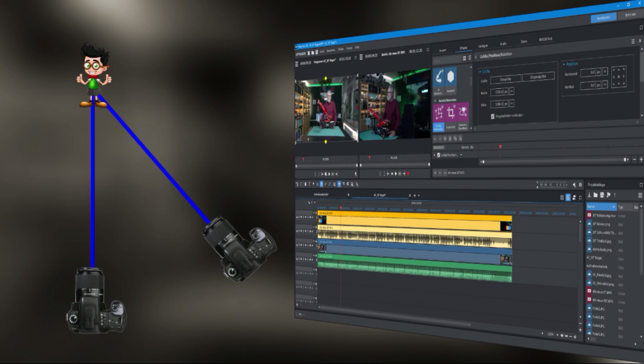Select the KI Stilübertragung effect tile
This screenshot has height=364, width=644.
click(438, 81)
